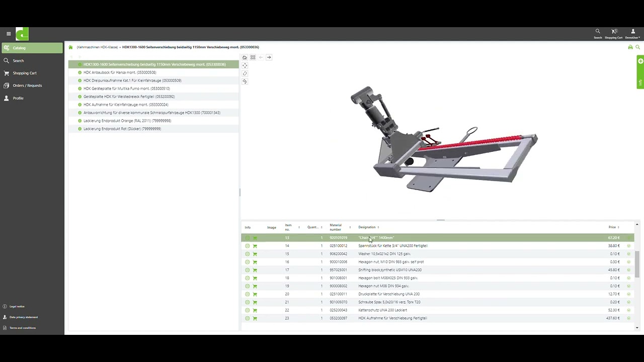Open info for item 22 Kettenschutz
Image resolution: width=644 pixels, height=362 pixels.
click(x=247, y=310)
